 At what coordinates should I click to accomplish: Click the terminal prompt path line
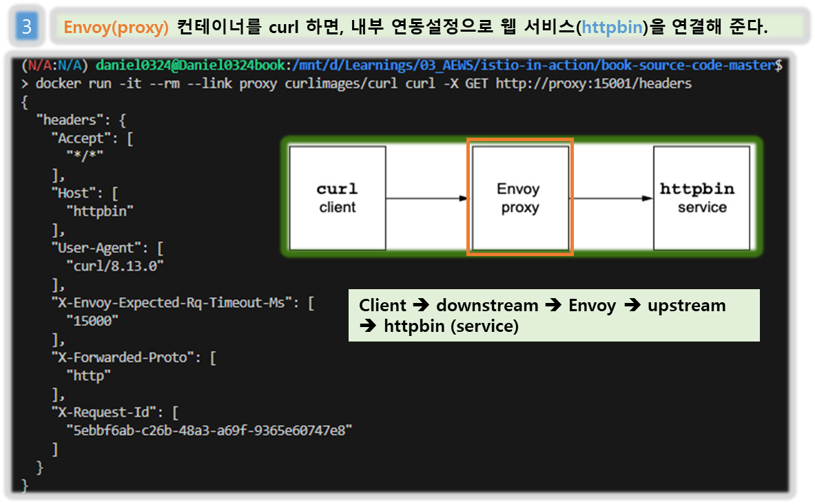click(x=402, y=65)
